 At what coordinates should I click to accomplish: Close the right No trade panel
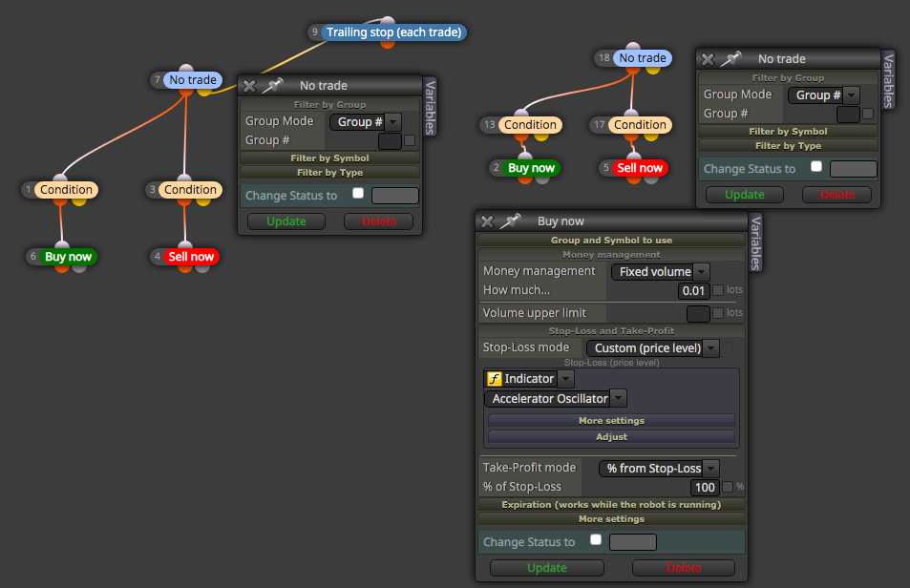coord(708,59)
